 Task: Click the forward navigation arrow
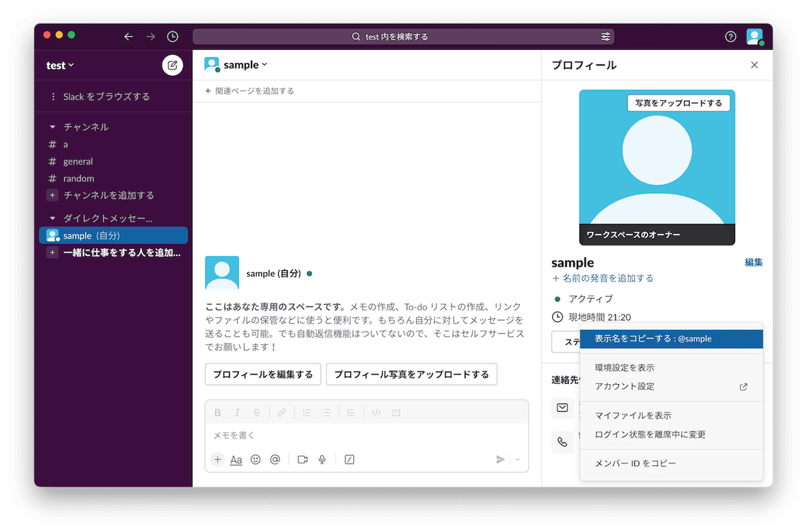click(151, 36)
